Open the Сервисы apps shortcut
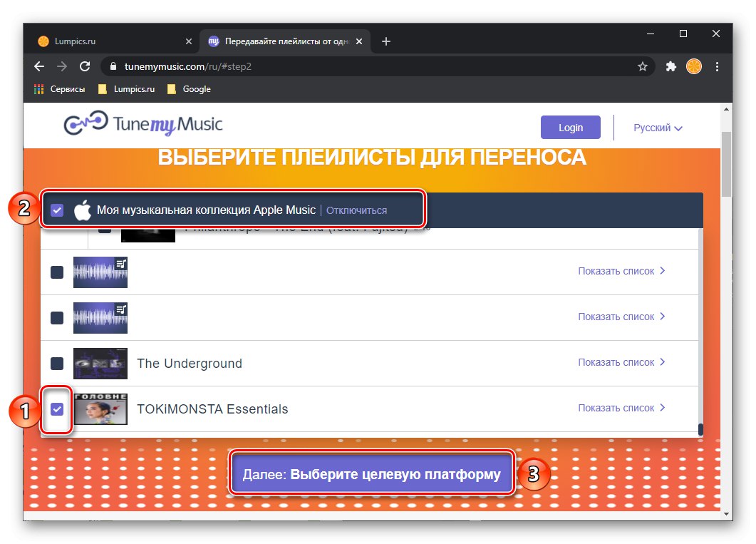This screenshot has height=544, width=756. click(59, 89)
